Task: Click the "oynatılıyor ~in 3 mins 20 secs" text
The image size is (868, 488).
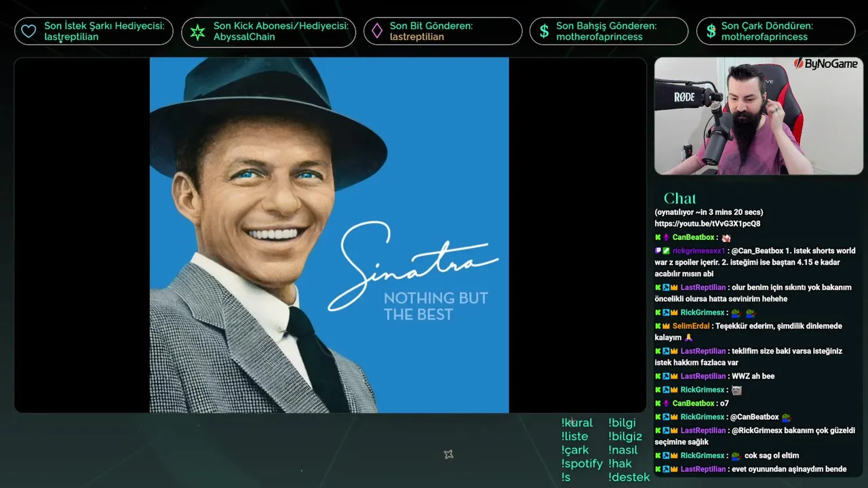Action: click(x=709, y=212)
